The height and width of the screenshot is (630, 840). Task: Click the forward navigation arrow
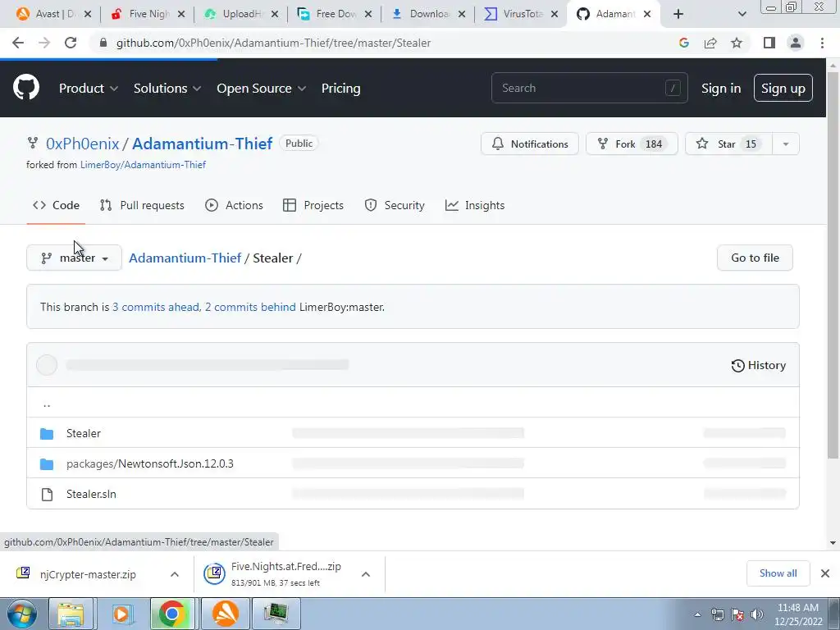tap(44, 43)
